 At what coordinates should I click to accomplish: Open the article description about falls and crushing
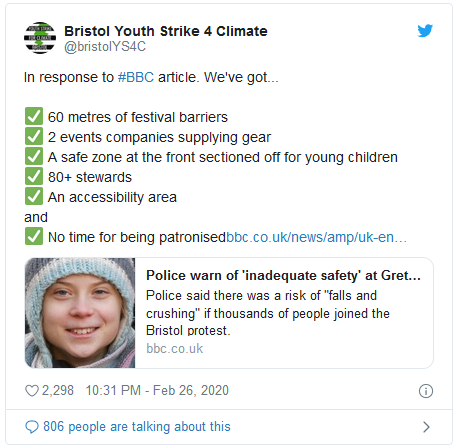pyautogui.click(x=268, y=313)
